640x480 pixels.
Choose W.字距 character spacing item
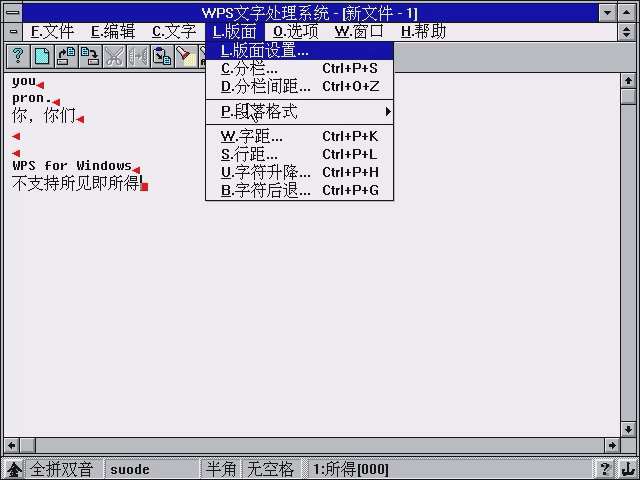click(300, 136)
